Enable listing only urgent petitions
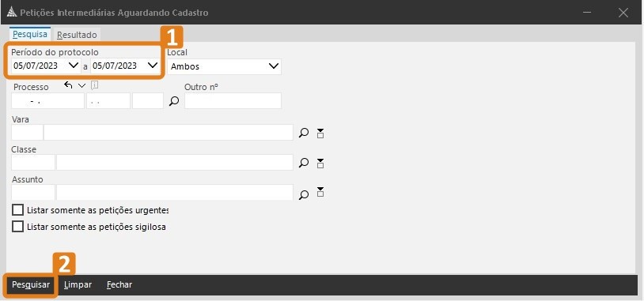Viewport: 644px width, 301px height. 17,210
